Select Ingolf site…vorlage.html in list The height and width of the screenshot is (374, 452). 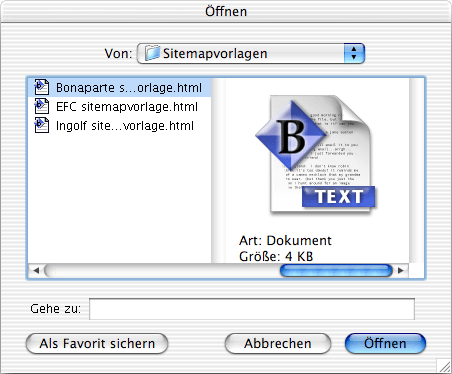click(x=125, y=126)
